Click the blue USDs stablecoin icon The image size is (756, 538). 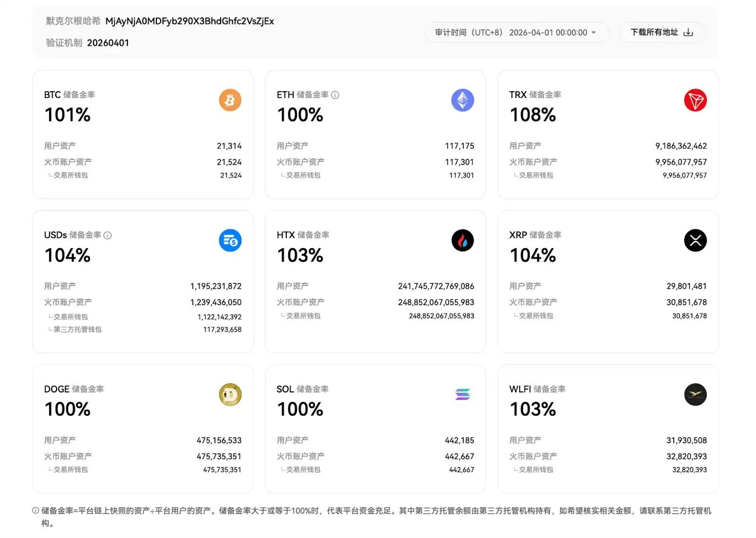[x=230, y=241]
